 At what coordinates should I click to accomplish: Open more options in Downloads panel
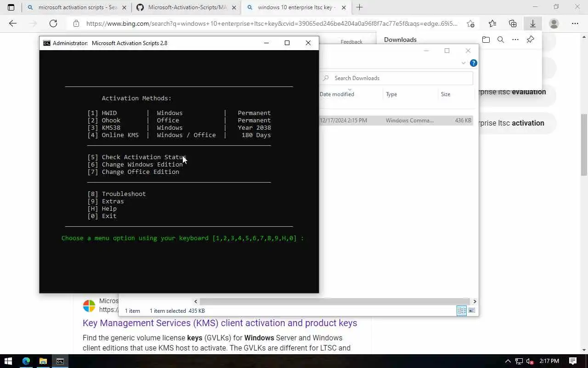coord(515,40)
